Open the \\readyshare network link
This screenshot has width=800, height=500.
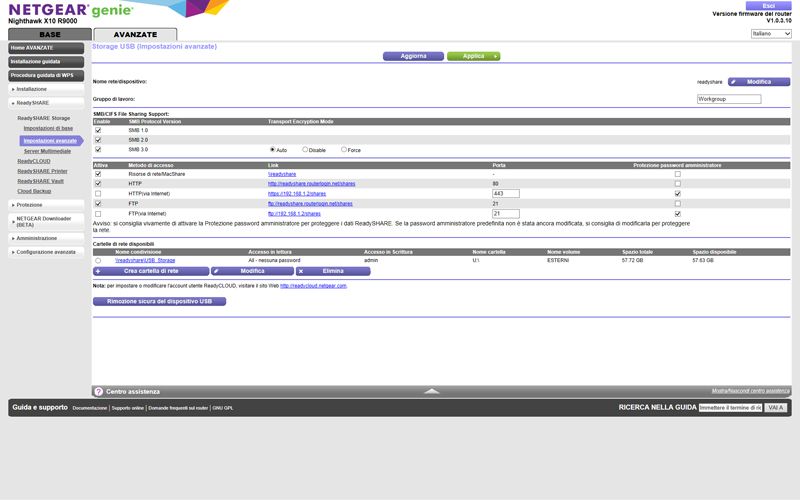pos(282,174)
